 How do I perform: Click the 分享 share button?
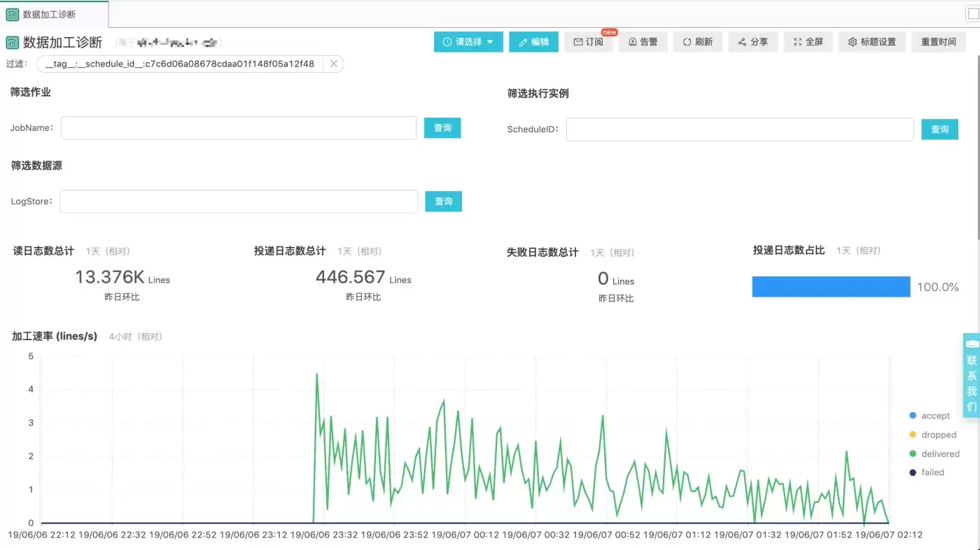click(x=753, y=42)
